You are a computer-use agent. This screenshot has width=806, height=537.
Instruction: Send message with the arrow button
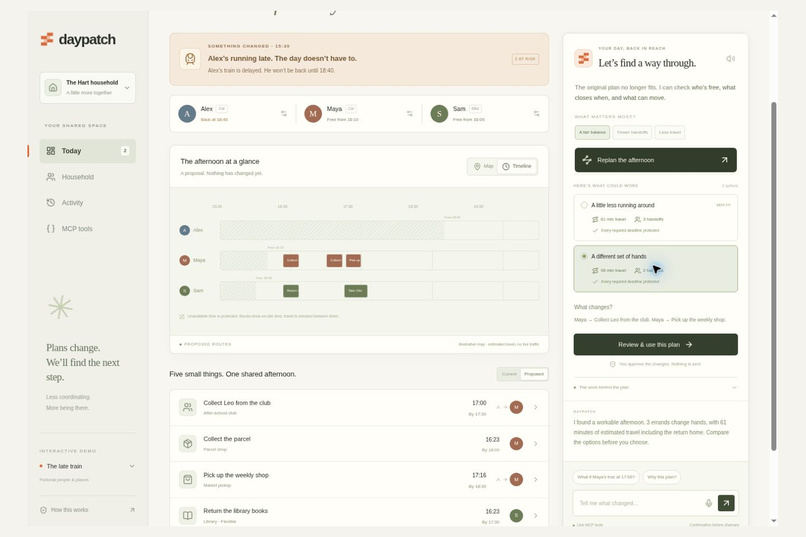tap(726, 503)
